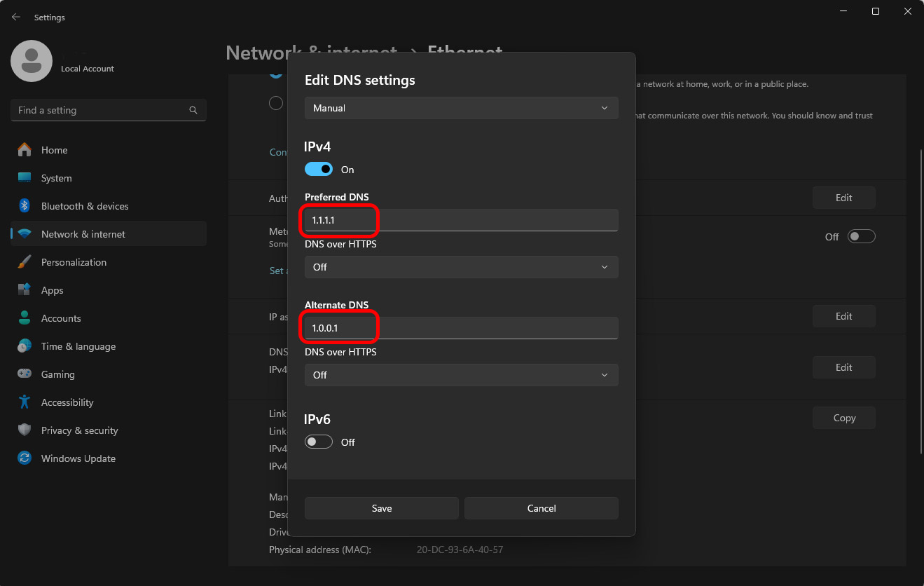This screenshot has height=586, width=924.
Task: Save the DNS settings
Action: coord(382,508)
